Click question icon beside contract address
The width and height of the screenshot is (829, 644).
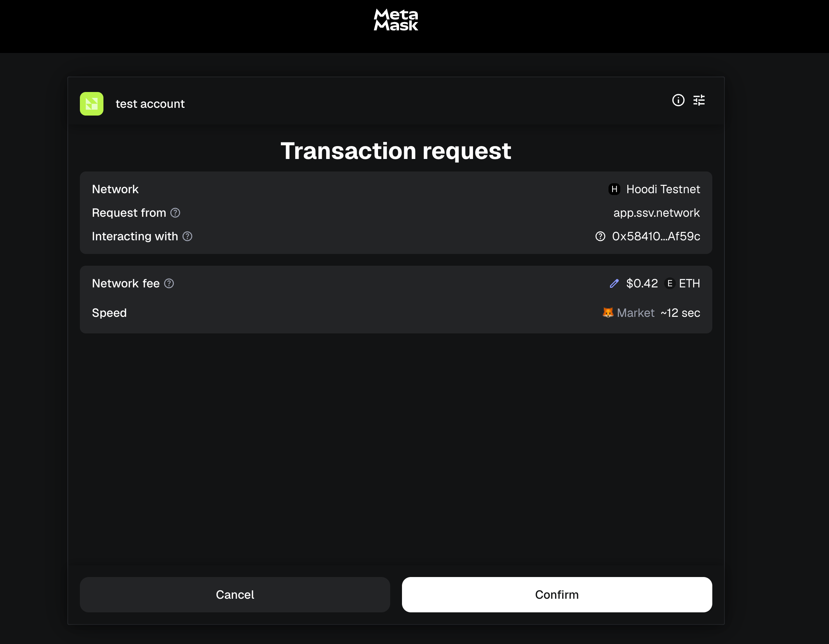click(x=600, y=236)
